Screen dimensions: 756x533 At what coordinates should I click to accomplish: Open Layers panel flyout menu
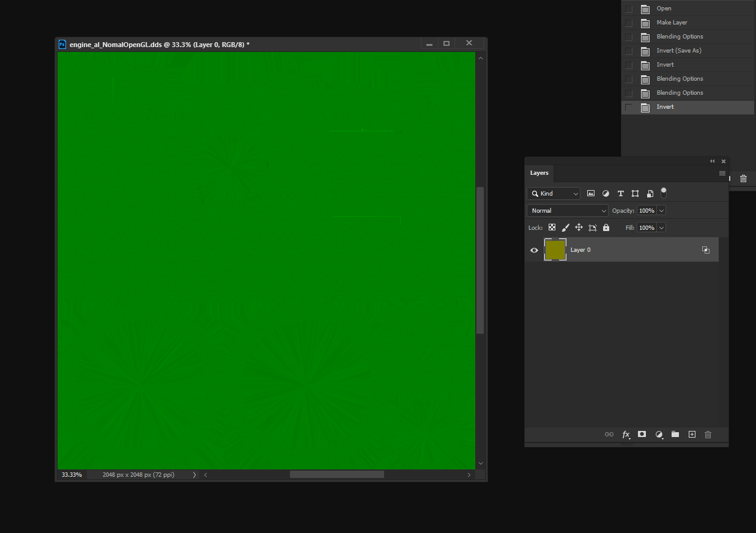tap(722, 173)
